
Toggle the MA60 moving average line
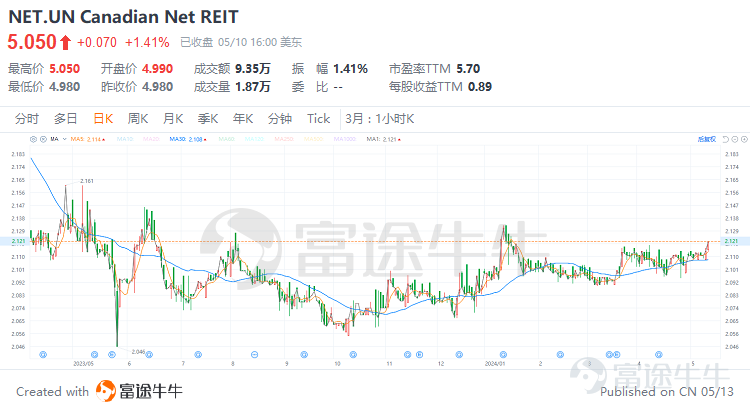click(x=226, y=139)
